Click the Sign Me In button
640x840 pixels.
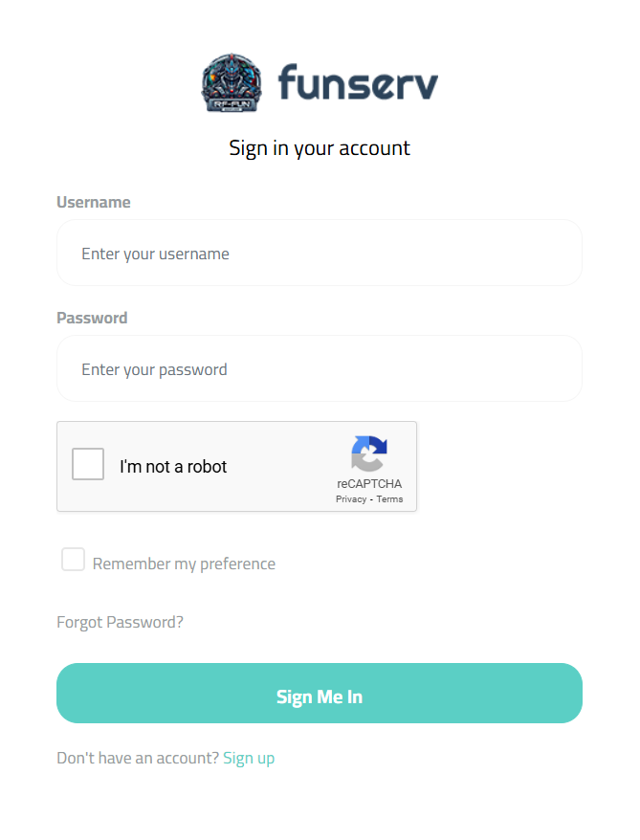[320, 694]
